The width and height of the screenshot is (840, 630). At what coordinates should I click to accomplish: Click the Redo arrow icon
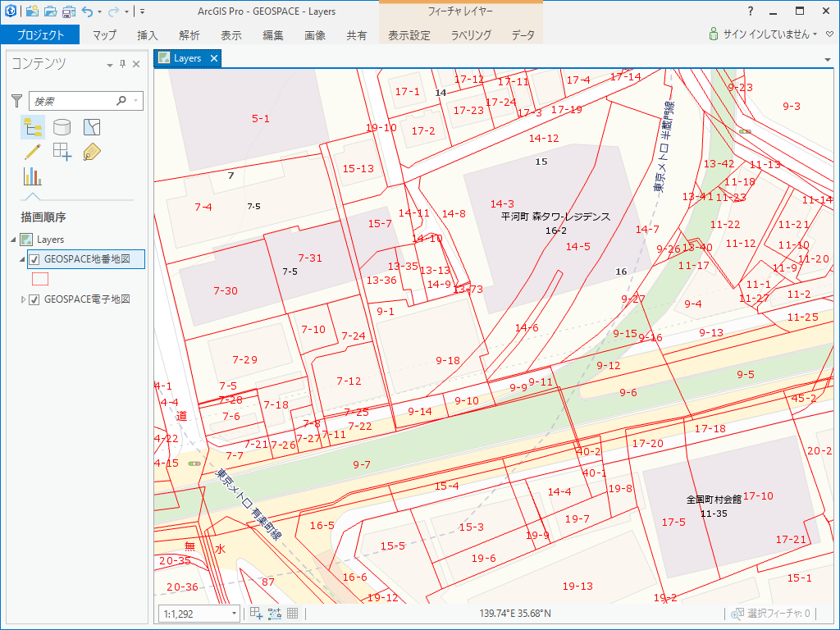pyautogui.click(x=113, y=11)
